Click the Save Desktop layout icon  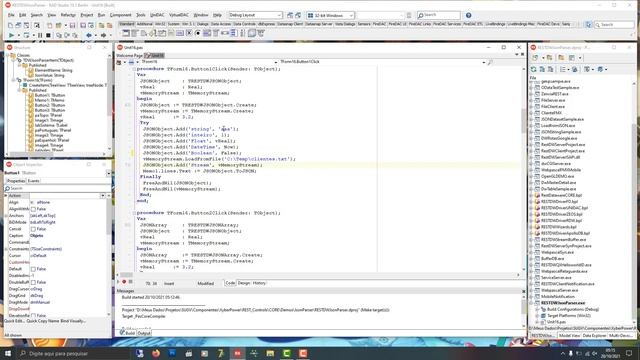290,15
